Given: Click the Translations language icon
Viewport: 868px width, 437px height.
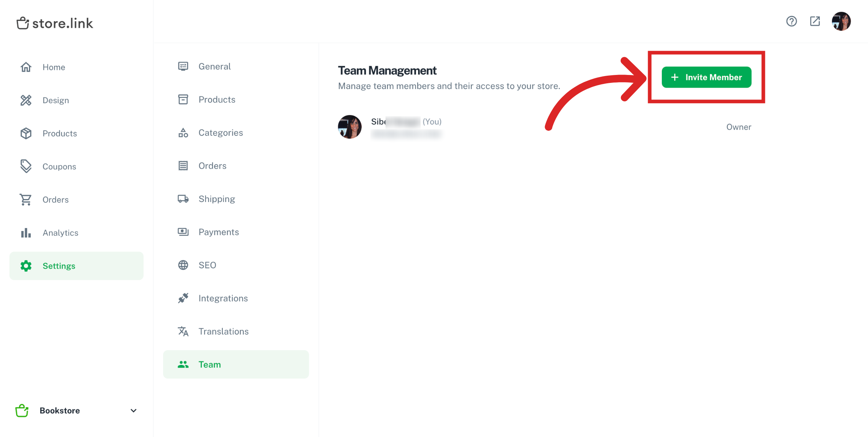Looking at the screenshot, I should click(x=183, y=331).
